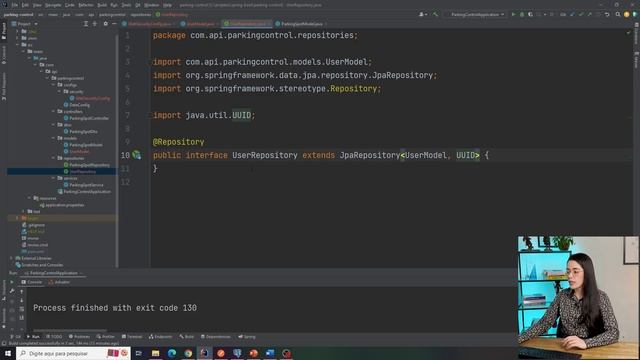Open the Problems tool window

point(79,337)
